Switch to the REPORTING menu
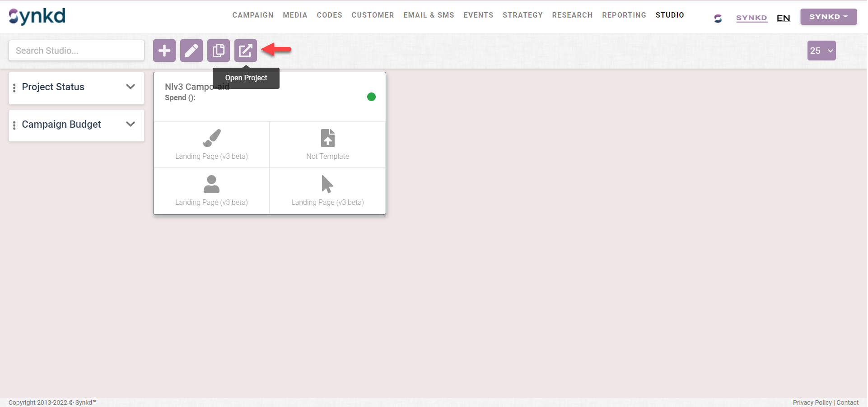 tap(624, 15)
